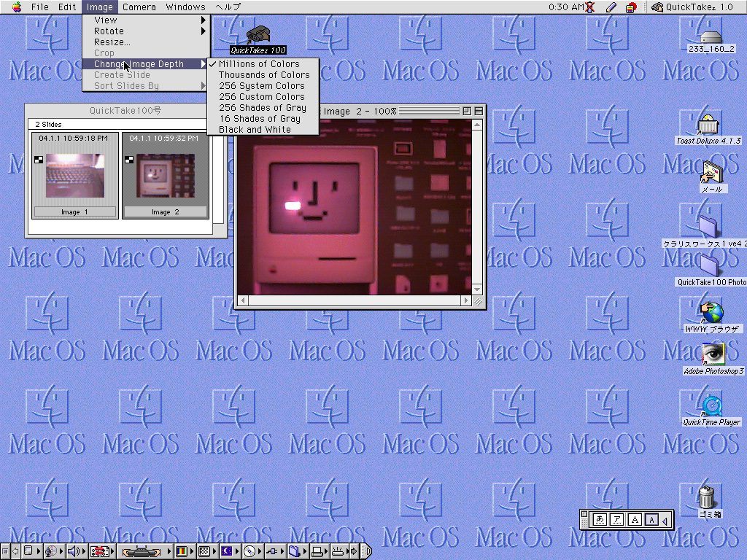Click the crossed-out trash menu bar icon
The width and height of the screenshot is (747, 560).
pyautogui.click(x=589, y=7)
